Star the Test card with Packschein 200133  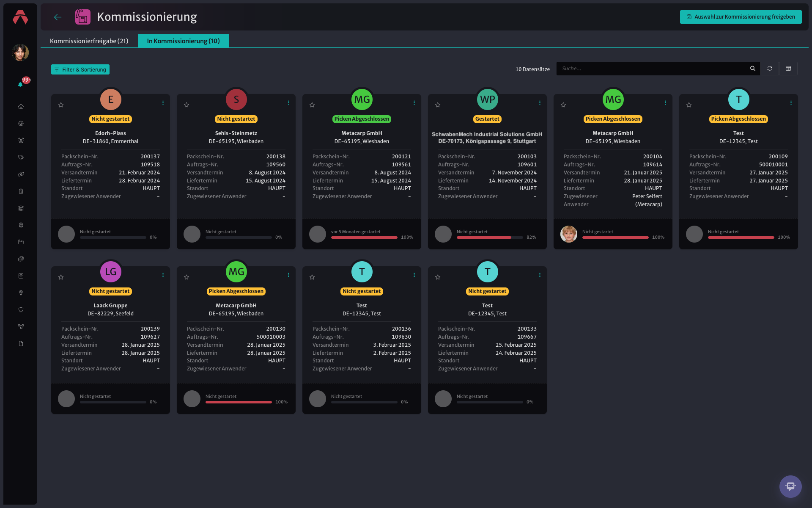438,277
